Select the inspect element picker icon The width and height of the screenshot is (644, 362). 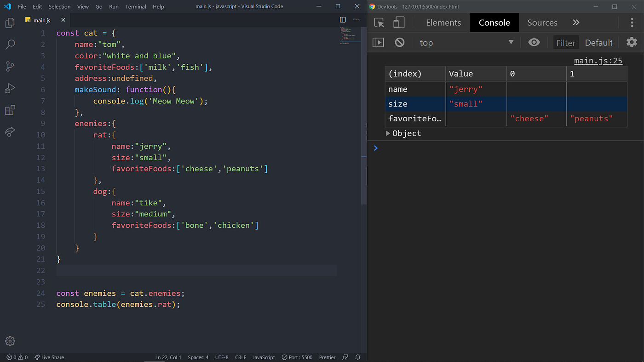(379, 23)
